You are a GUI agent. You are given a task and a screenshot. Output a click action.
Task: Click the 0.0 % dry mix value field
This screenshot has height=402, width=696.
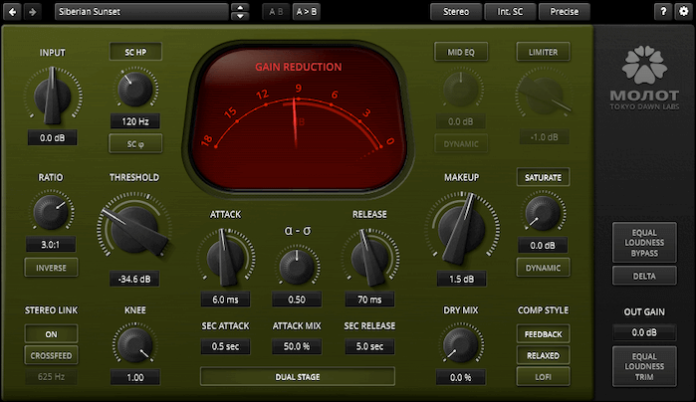click(x=461, y=378)
